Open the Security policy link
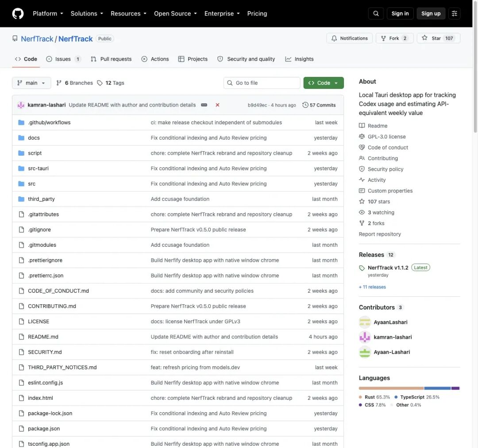 [381, 169]
